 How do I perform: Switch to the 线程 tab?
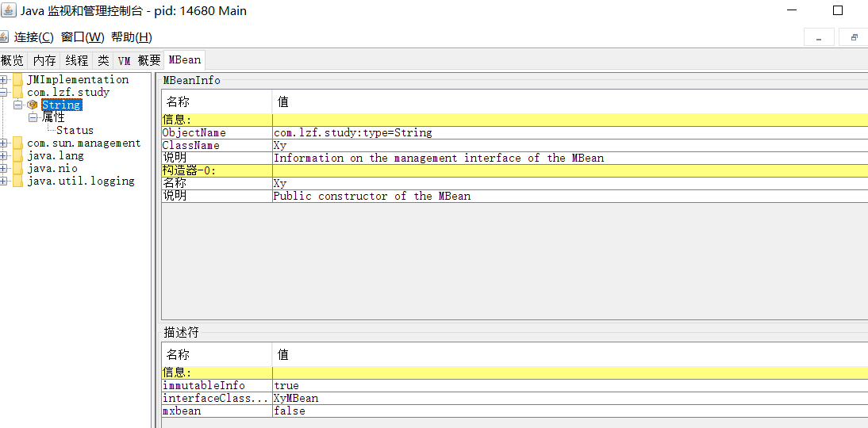77,60
